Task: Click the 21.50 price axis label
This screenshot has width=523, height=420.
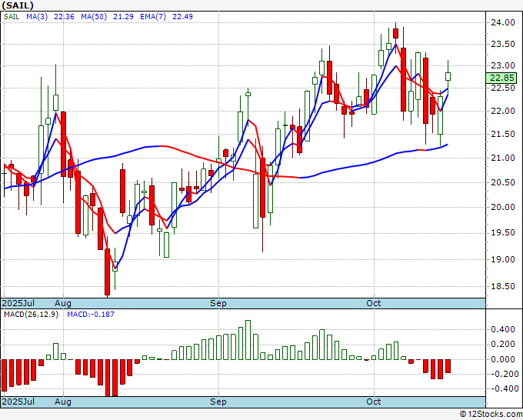Action: [502, 134]
